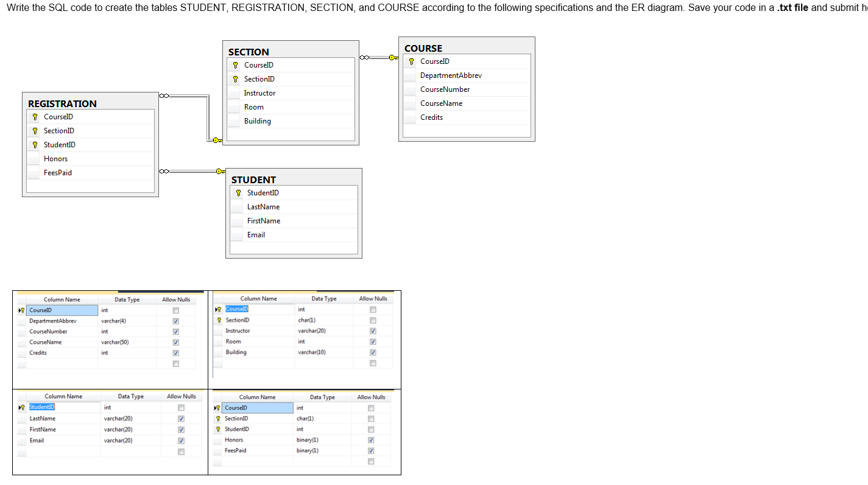The width and height of the screenshot is (868, 485).
Task: Select the varchar(50) data type cell
Action: click(127, 342)
